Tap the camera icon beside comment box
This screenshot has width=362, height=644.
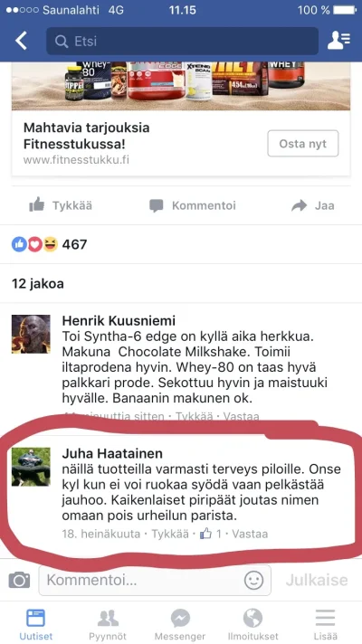[x=19, y=580]
